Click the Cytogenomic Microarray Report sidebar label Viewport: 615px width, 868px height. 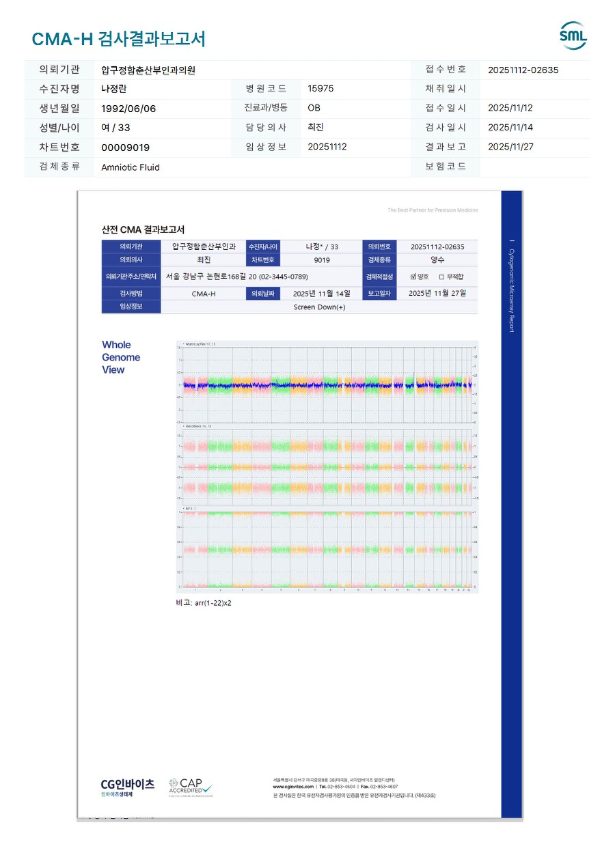511,290
